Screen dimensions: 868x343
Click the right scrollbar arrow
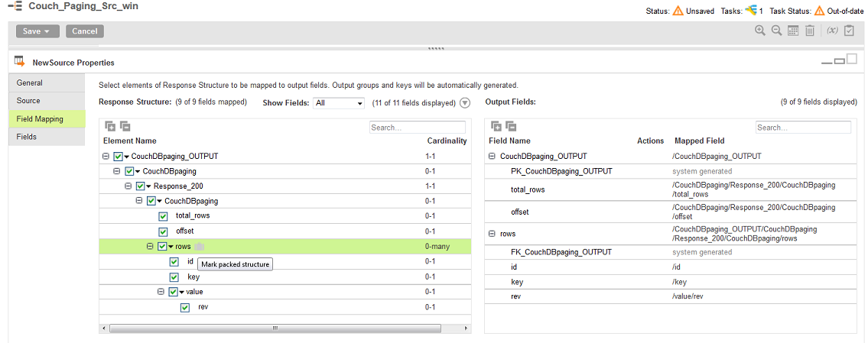[x=465, y=328]
